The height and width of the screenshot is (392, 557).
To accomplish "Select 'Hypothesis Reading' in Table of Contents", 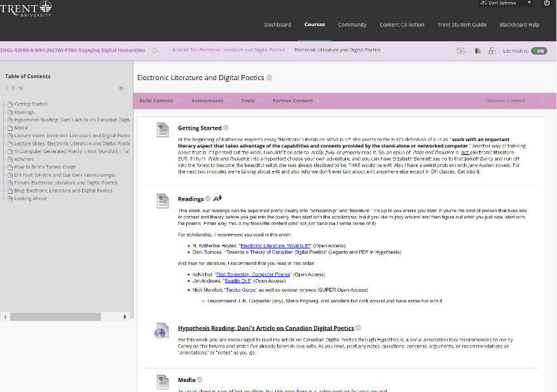I will [x=72, y=120].
